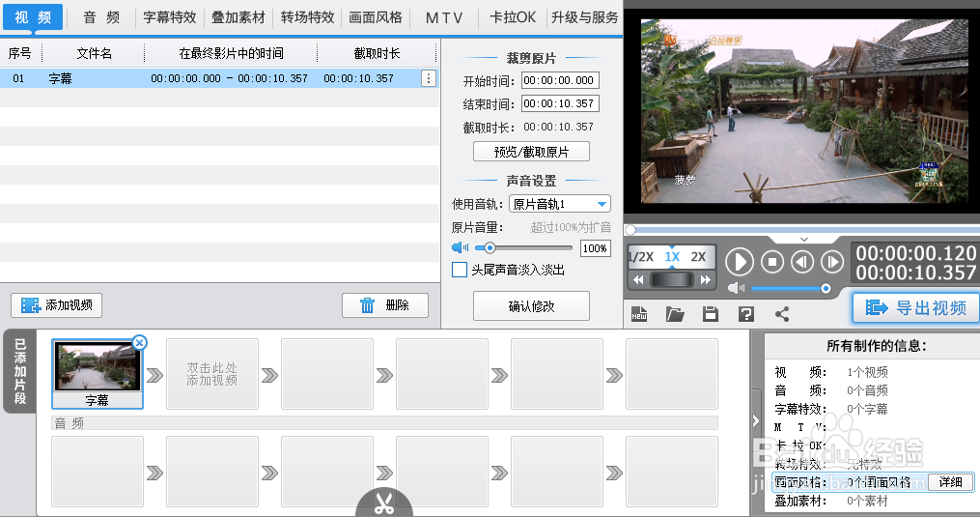980x517 pixels.
Task: Collapse the info panel side arrow
Action: 756,420
